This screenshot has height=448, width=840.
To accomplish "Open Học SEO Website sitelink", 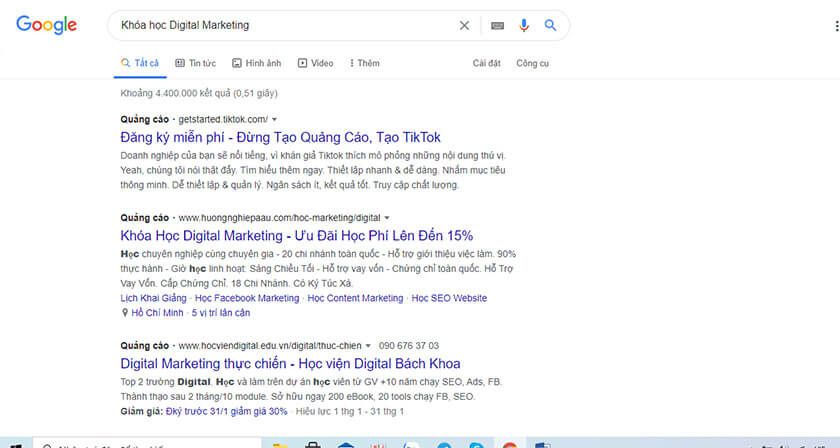I will [449, 298].
